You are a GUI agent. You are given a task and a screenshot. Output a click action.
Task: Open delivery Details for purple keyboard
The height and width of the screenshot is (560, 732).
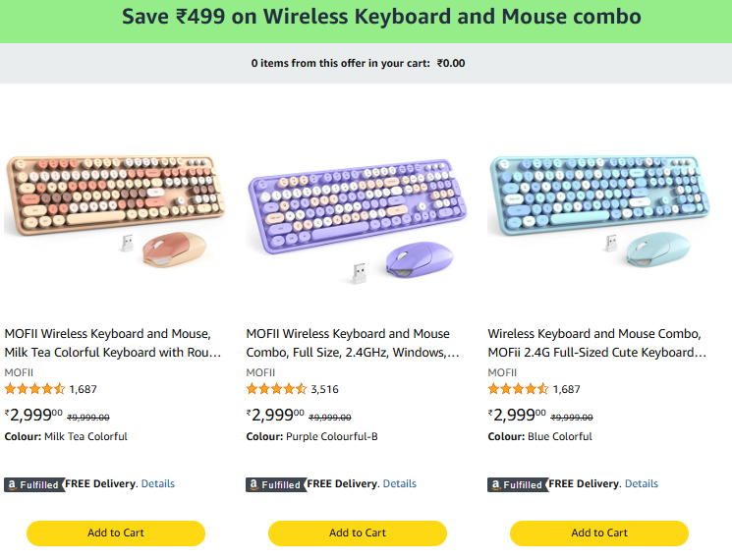click(x=400, y=483)
